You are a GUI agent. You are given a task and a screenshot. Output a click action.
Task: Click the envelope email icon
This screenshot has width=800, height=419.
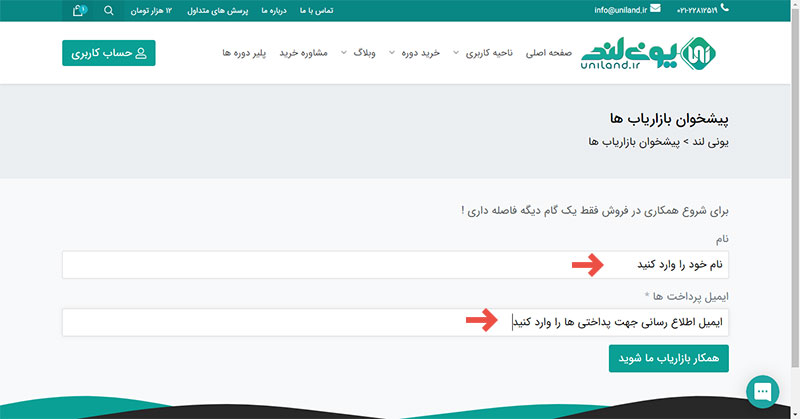(655, 9)
